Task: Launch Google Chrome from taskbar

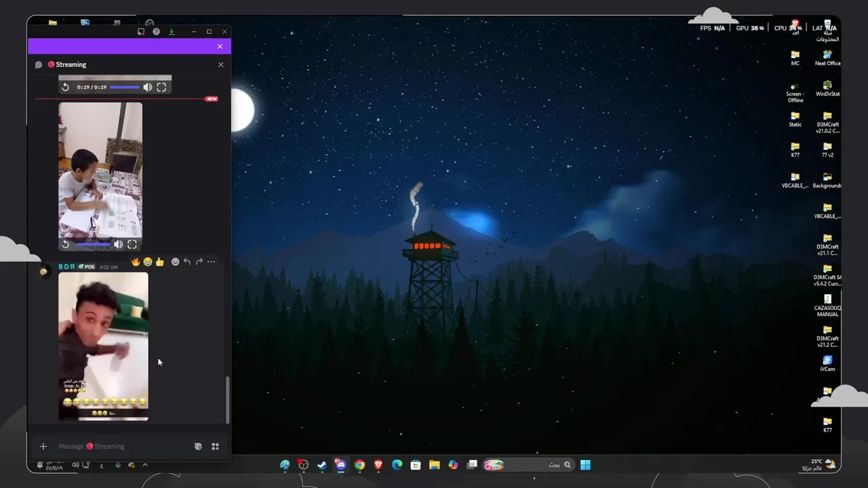Action: (359, 465)
